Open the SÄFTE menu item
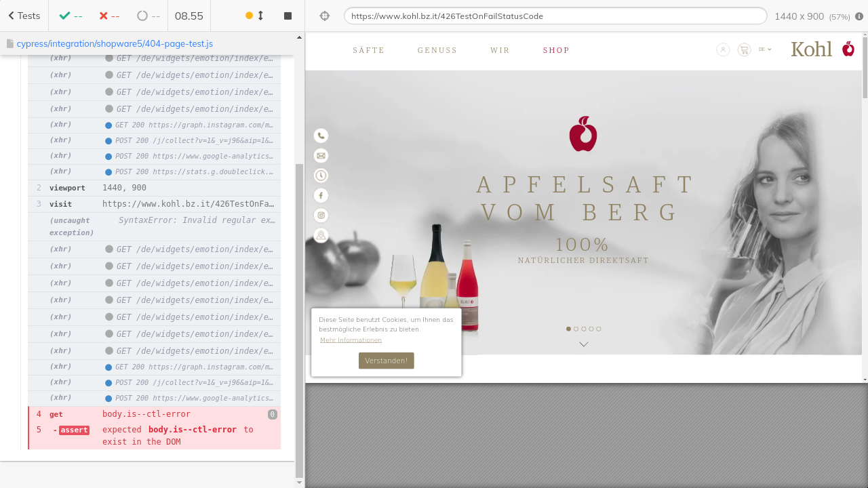The height and width of the screenshot is (488, 868). (368, 50)
